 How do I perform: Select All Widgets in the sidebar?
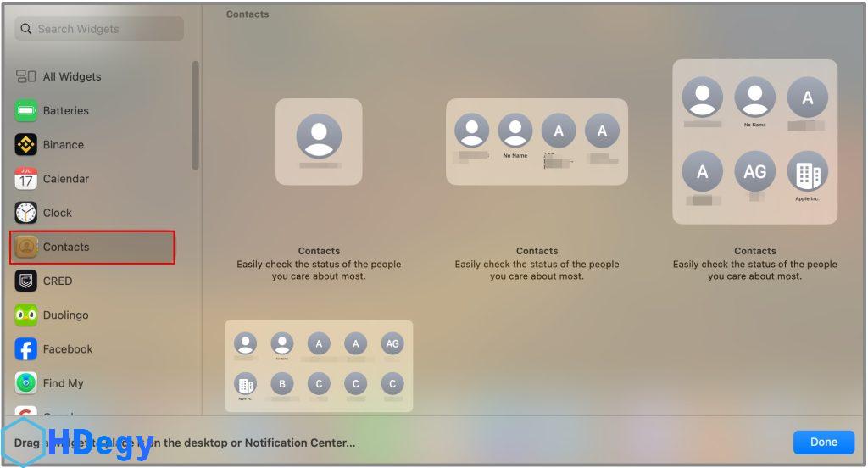pyautogui.click(x=72, y=76)
